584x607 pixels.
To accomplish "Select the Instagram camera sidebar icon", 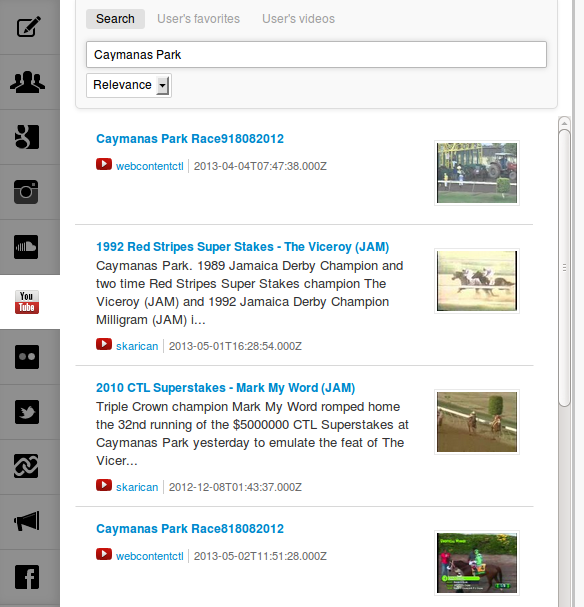I will 26,192.
